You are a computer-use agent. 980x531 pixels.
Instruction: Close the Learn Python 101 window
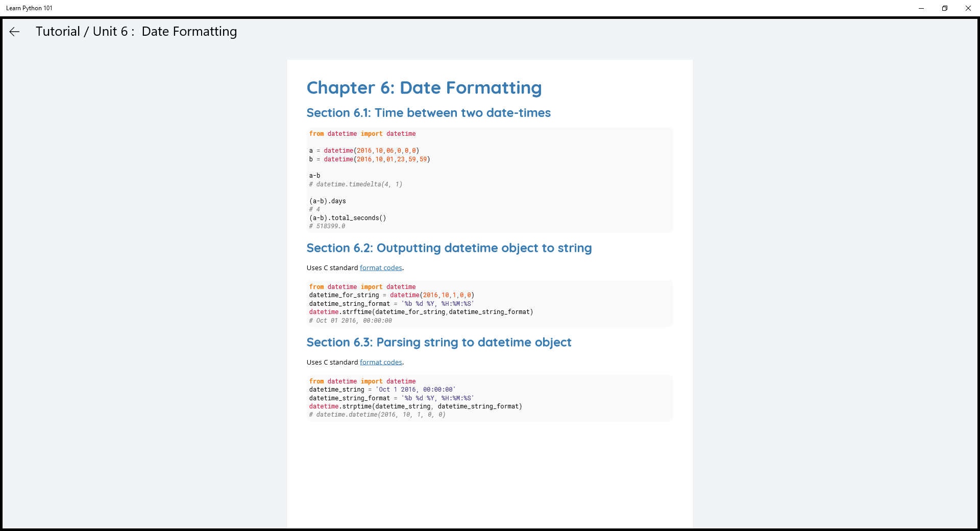[968, 8]
